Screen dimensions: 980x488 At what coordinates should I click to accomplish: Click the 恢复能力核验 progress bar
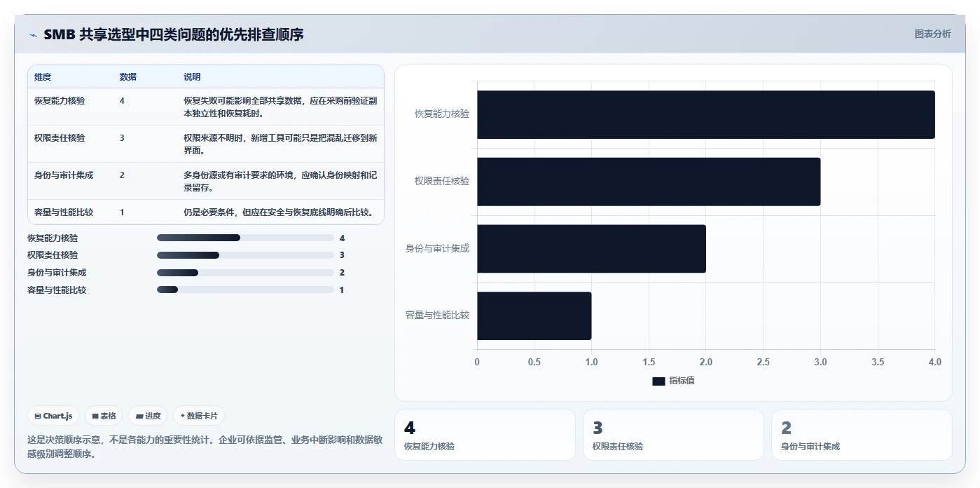coord(245,238)
